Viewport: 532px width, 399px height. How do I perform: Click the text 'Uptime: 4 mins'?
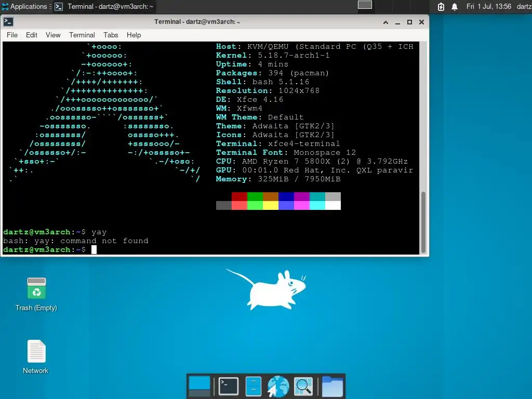(x=252, y=64)
